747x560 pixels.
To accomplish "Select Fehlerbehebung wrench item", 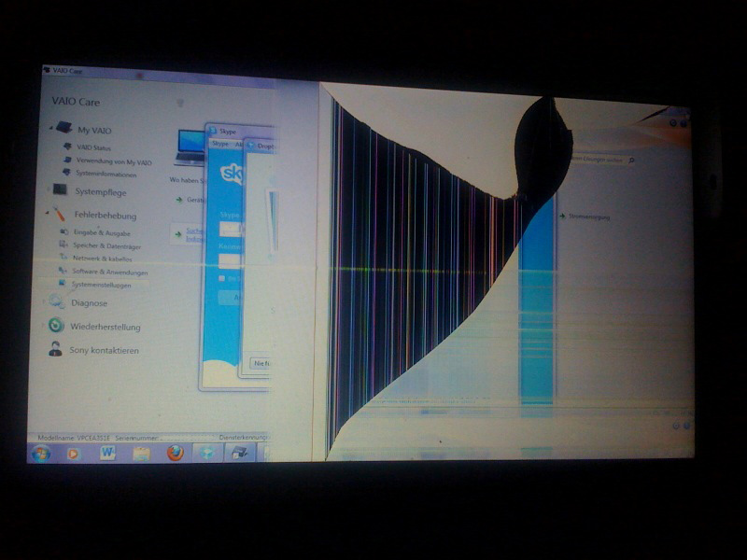I will point(105,216).
